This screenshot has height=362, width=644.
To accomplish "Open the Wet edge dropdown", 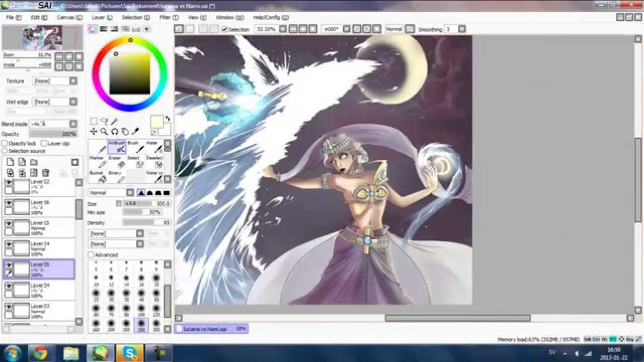I will point(73,102).
